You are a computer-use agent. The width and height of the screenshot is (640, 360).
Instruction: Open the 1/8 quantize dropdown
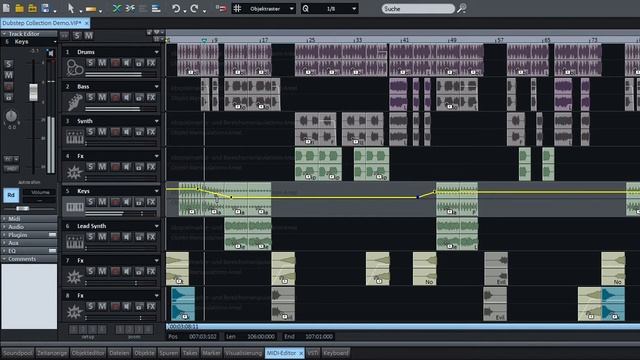tap(354, 9)
